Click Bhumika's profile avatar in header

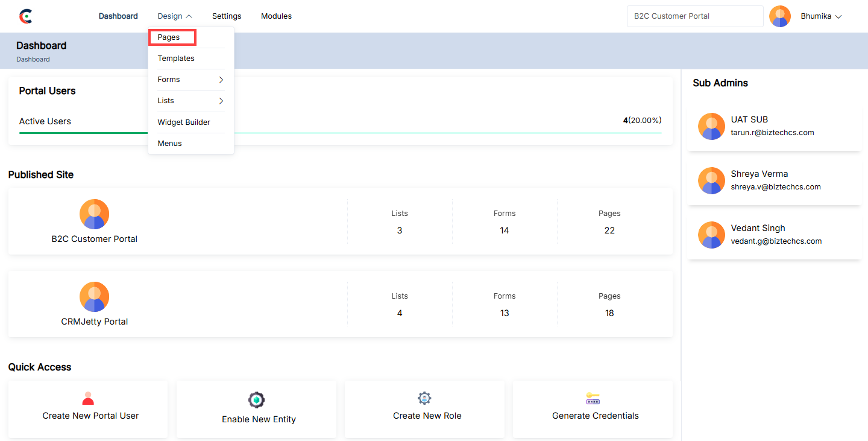[780, 16]
